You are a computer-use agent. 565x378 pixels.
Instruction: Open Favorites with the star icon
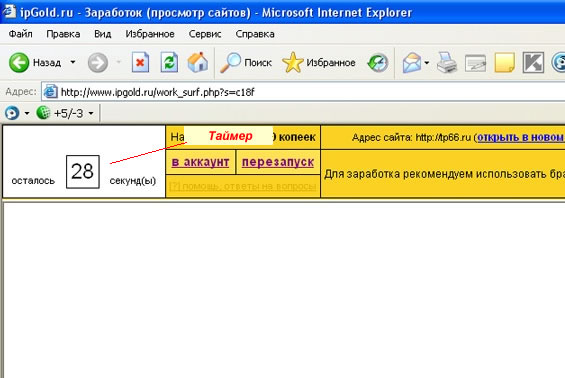[x=293, y=63]
